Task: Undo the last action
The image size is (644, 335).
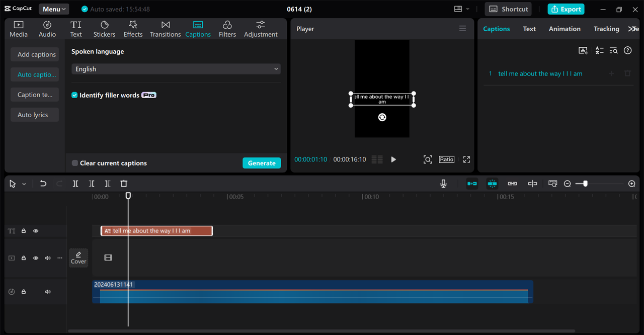Action: pos(43,184)
